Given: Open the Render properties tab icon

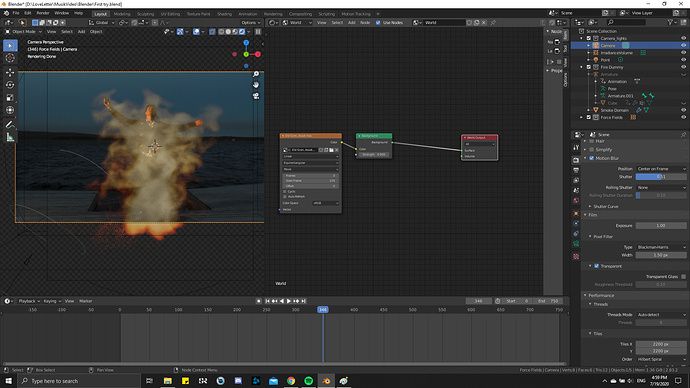Looking at the screenshot, I should (x=576, y=160).
